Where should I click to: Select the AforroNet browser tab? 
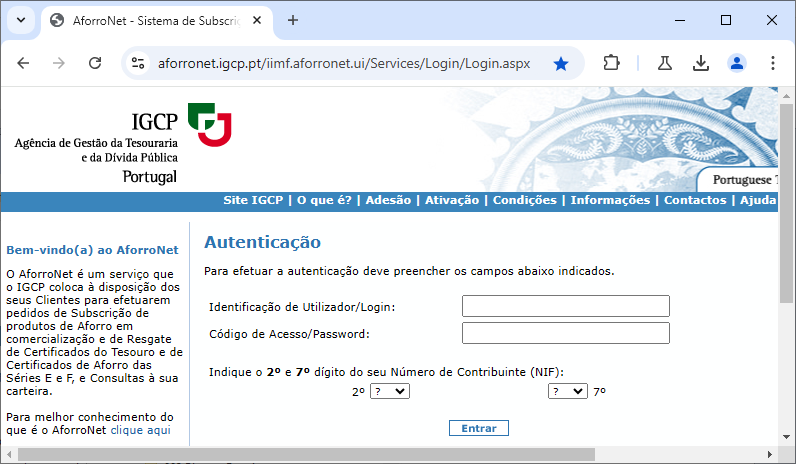[x=157, y=21]
